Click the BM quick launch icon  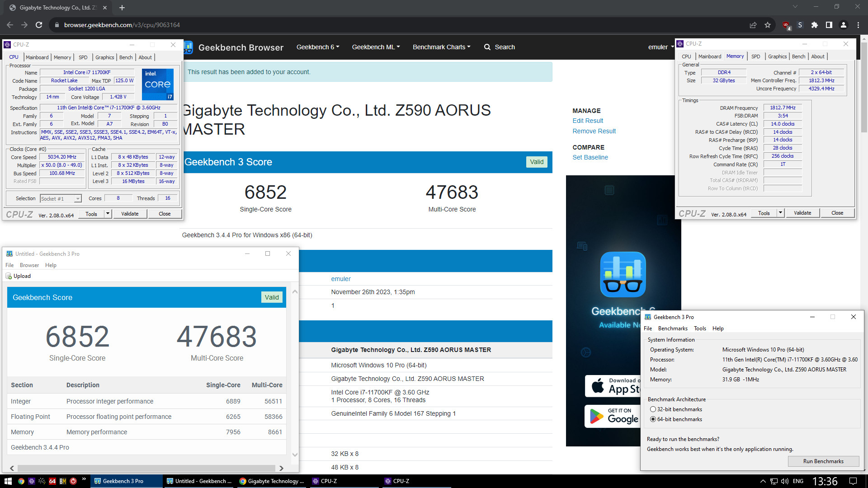tap(63, 481)
